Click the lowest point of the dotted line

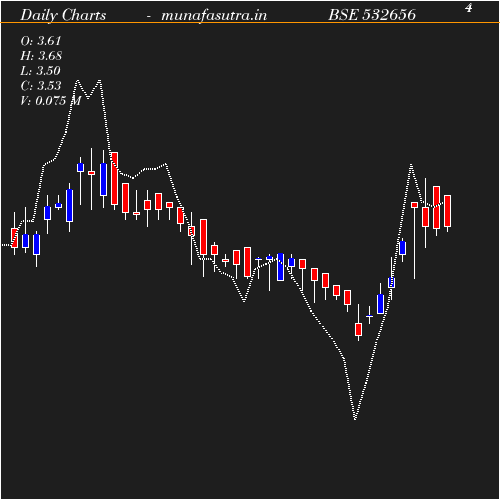point(355,419)
